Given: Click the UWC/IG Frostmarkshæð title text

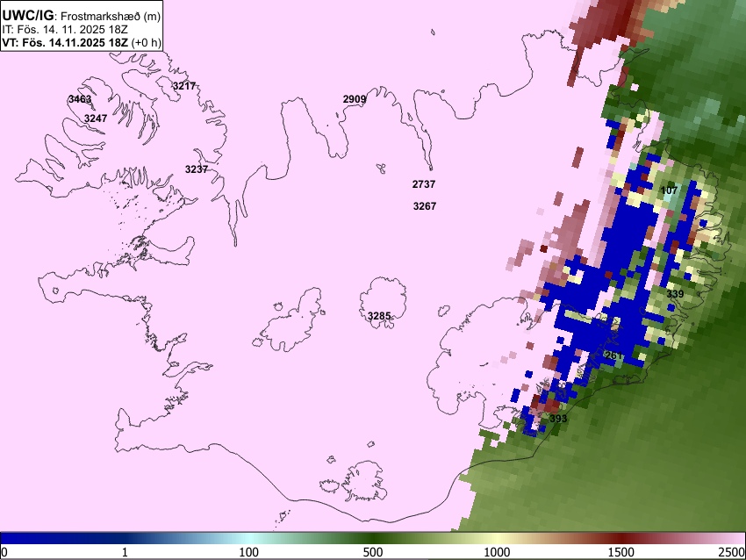Looking at the screenshot, I should click(82, 16).
